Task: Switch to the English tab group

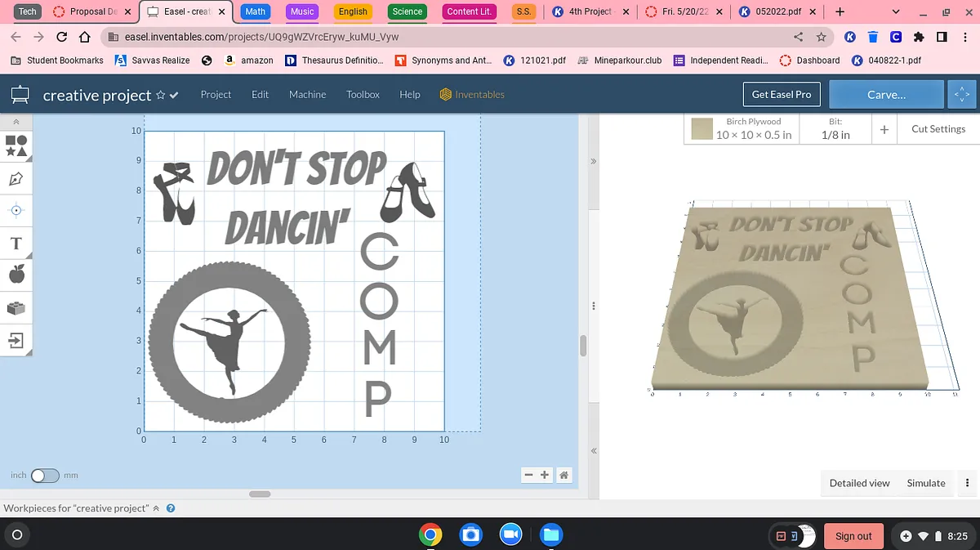Action: pyautogui.click(x=353, y=11)
